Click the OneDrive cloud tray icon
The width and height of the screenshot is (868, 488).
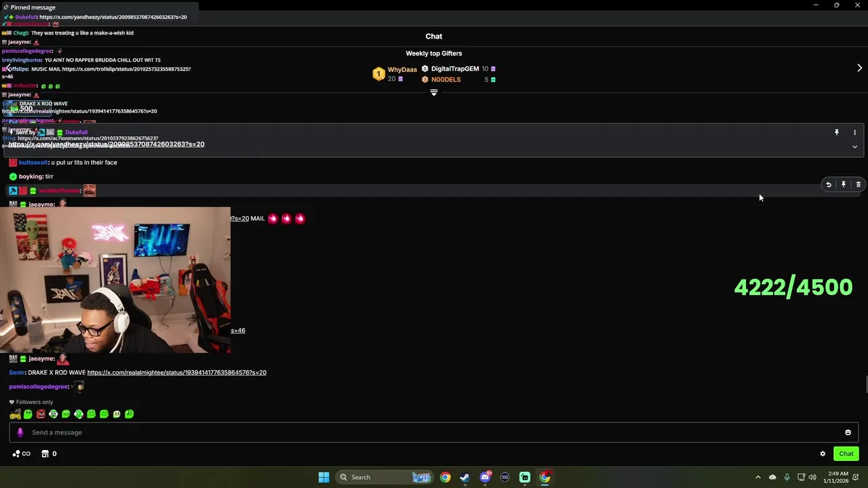(x=772, y=477)
